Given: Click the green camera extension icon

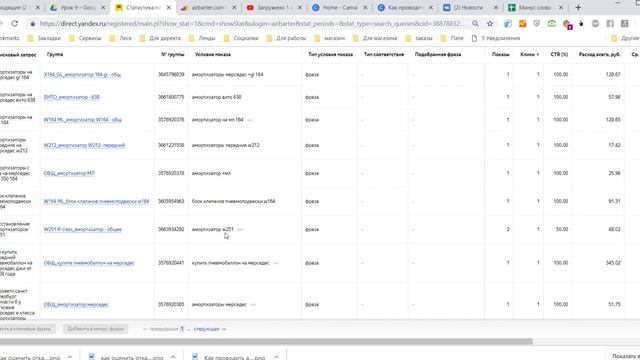Looking at the screenshot, I should tap(552, 24).
